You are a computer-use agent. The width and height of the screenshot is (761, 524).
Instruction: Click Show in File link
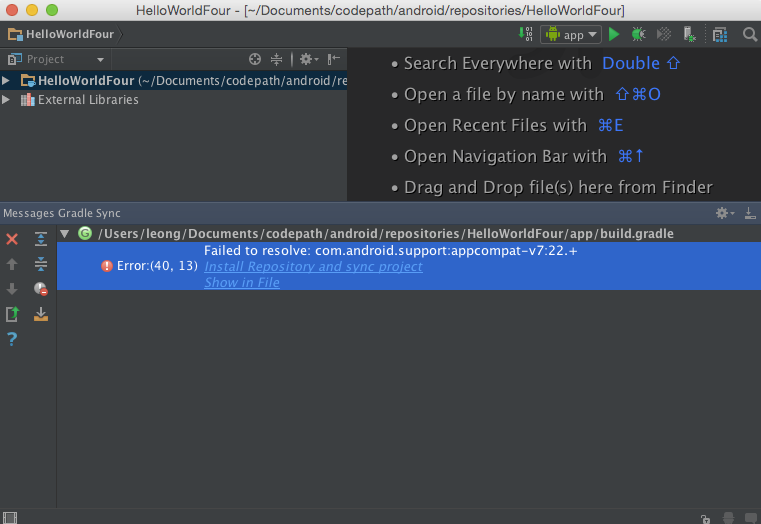click(x=242, y=282)
